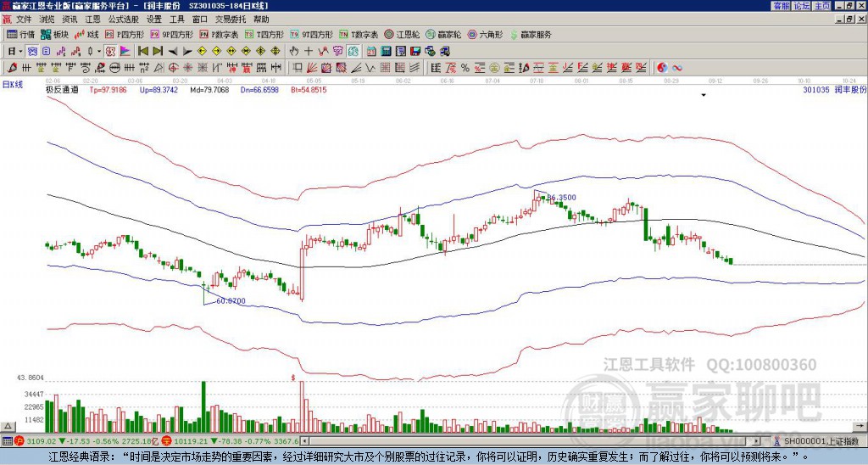Screen dimensions: 868x465
Task: Click the 主页 homepage link
Action: (822, 6)
